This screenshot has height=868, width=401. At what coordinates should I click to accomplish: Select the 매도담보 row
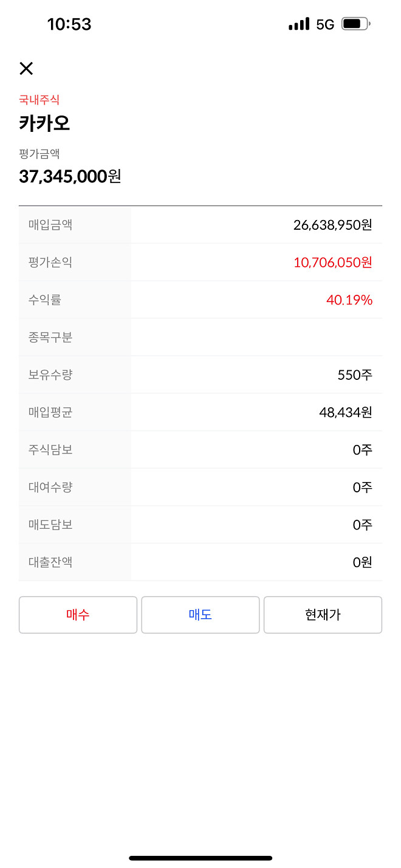(x=200, y=525)
